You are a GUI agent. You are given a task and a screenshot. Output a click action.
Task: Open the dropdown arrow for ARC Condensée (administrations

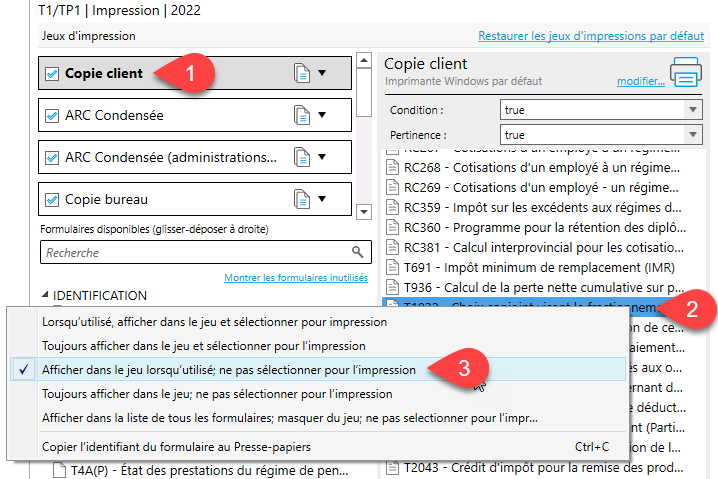322,157
